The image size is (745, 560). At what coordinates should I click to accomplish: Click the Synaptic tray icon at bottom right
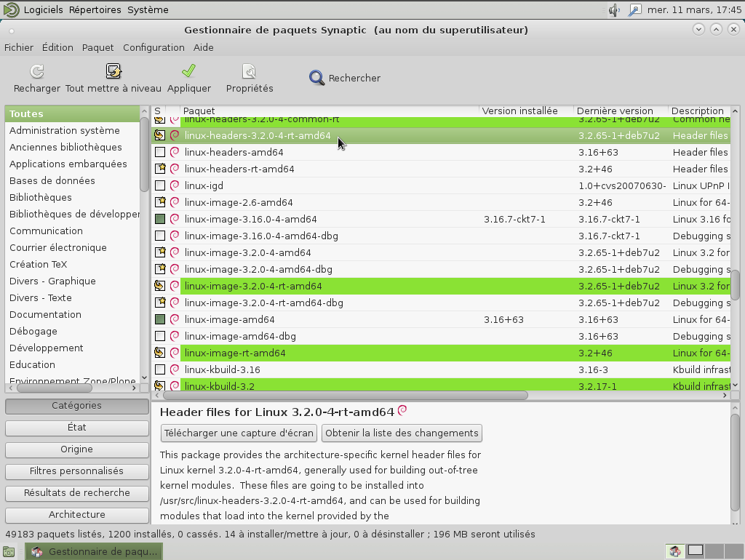point(674,551)
